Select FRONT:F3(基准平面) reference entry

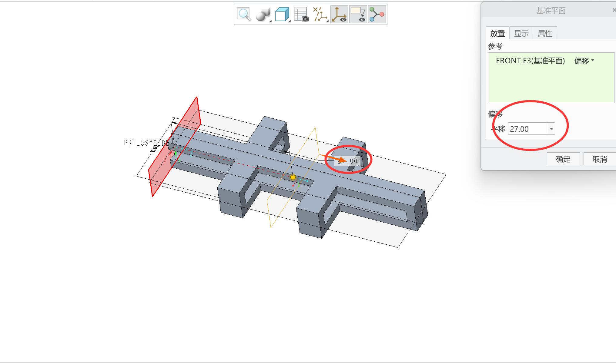click(x=530, y=61)
